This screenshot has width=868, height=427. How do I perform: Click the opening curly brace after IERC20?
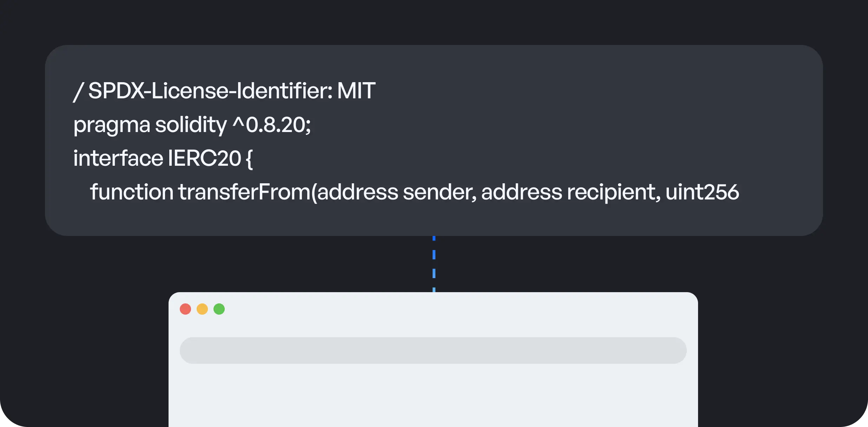(x=249, y=159)
